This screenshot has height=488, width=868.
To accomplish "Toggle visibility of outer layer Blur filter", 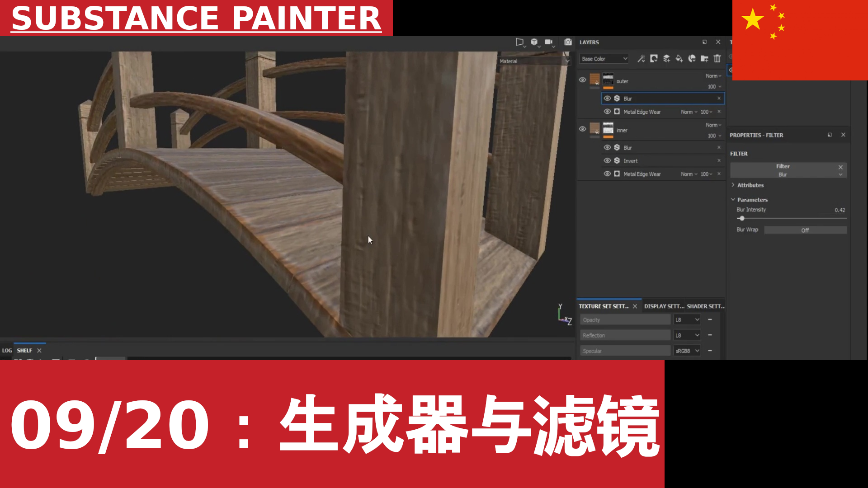I will click(607, 99).
